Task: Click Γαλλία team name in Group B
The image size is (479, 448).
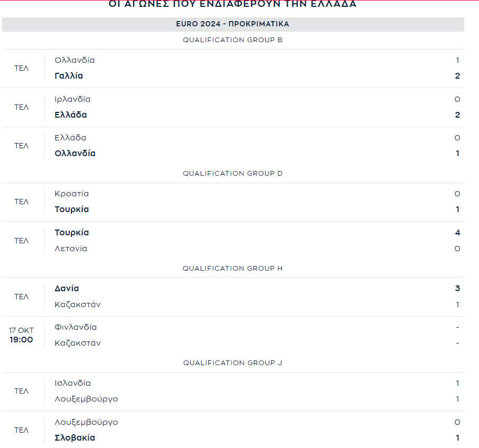Action: click(69, 75)
